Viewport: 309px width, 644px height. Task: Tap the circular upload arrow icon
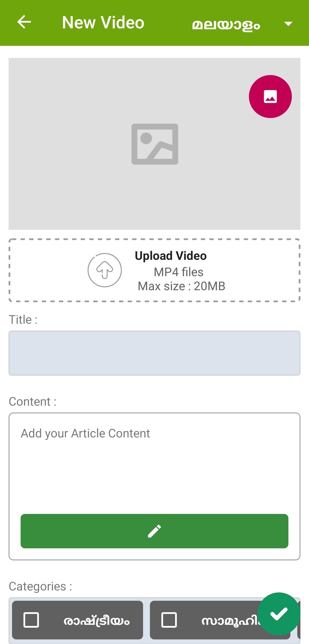click(x=105, y=270)
